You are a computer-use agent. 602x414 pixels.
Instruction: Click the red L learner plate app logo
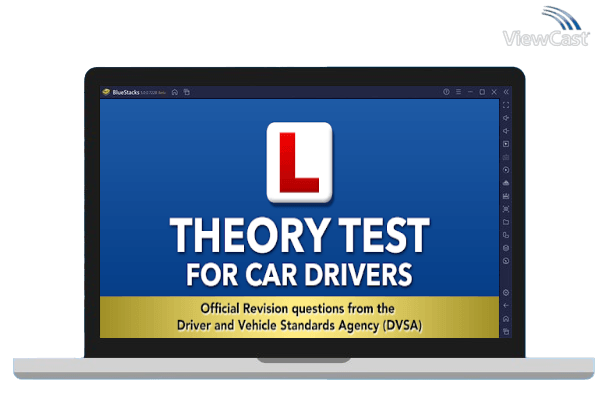point(299,162)
